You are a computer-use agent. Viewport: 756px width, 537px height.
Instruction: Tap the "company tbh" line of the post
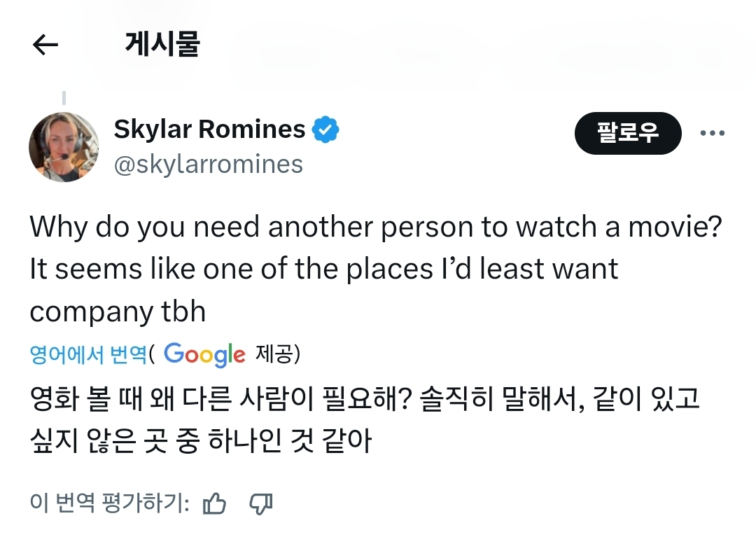pos(118,312)
